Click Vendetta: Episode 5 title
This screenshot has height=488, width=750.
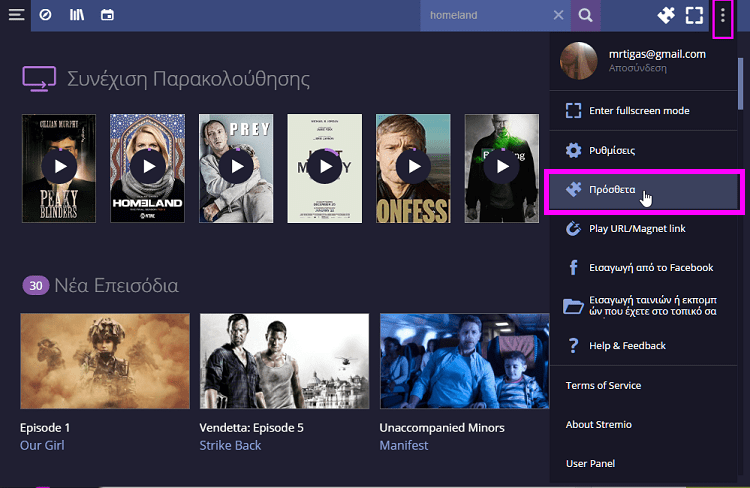click(252, 428)
